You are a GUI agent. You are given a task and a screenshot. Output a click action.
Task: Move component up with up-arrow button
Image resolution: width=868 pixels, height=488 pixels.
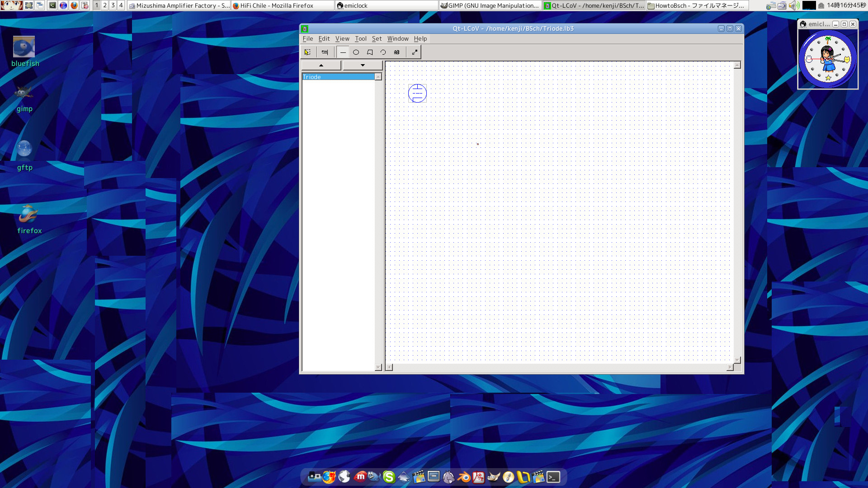[321, 66]
